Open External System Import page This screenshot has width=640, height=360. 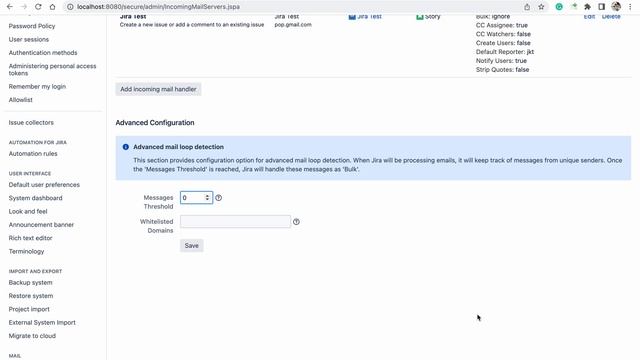tap(42, 322)
